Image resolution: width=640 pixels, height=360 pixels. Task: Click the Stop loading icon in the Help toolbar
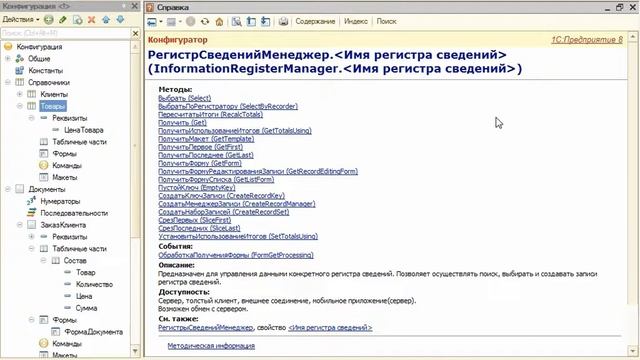pos(190,22)
